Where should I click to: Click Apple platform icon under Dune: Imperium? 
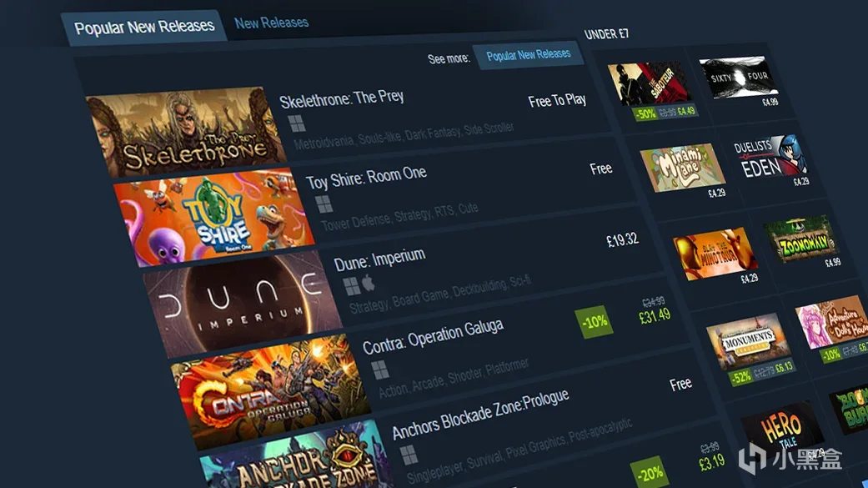click(368, 284)
